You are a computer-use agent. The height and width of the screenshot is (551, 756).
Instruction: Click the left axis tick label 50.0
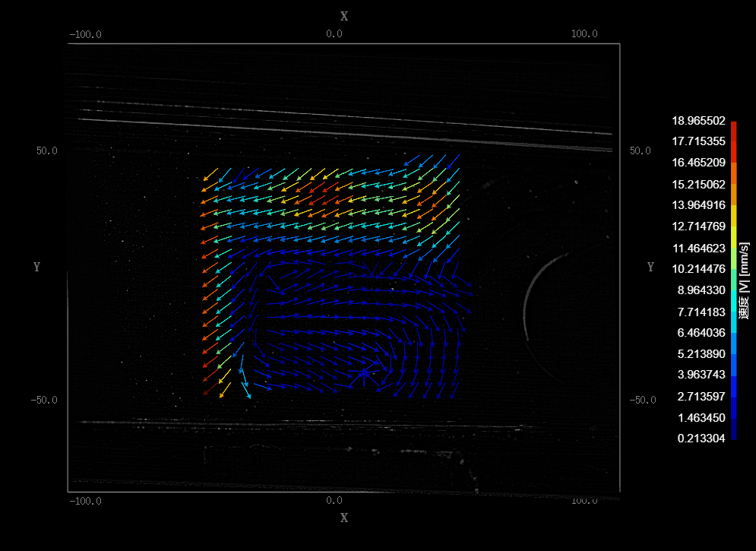(x=47, y=150)
